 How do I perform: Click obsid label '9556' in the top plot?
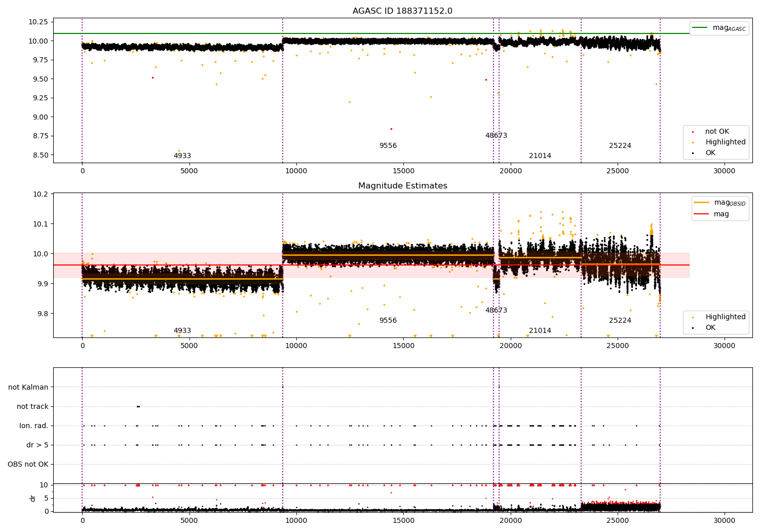click(x=388, y=146)
